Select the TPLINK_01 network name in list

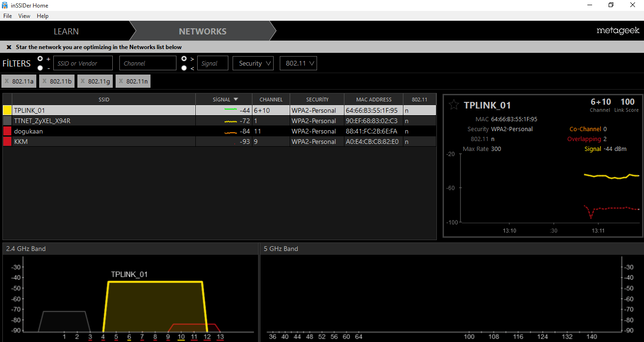click(29, 110)
